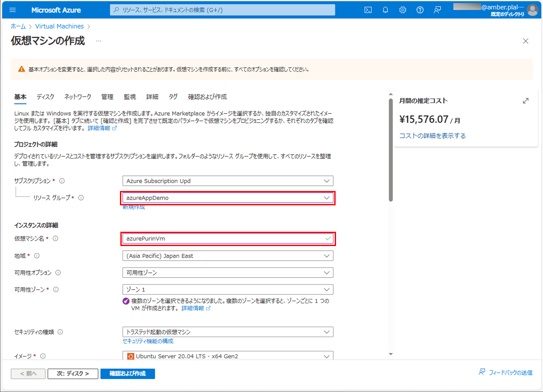Click the warning icon in the banner
Viewport: 543px width, 392px height.
[22, 69]
